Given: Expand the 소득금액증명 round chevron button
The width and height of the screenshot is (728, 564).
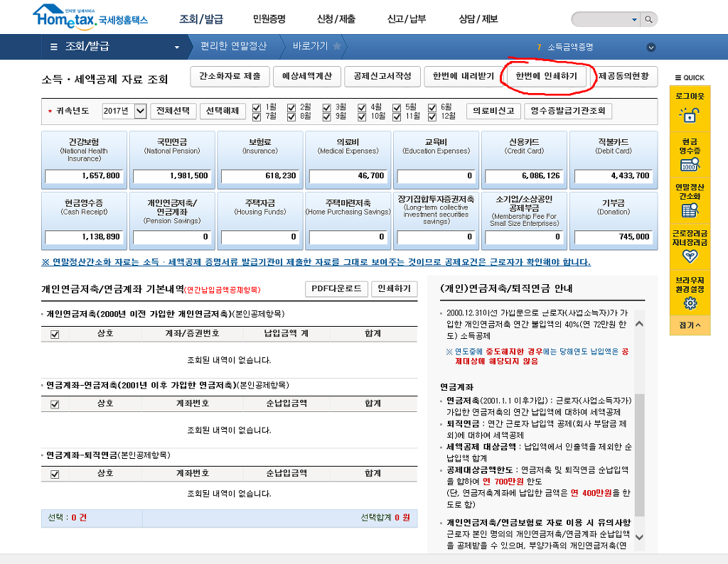Looking at the screenshot, I should (651, 48).
